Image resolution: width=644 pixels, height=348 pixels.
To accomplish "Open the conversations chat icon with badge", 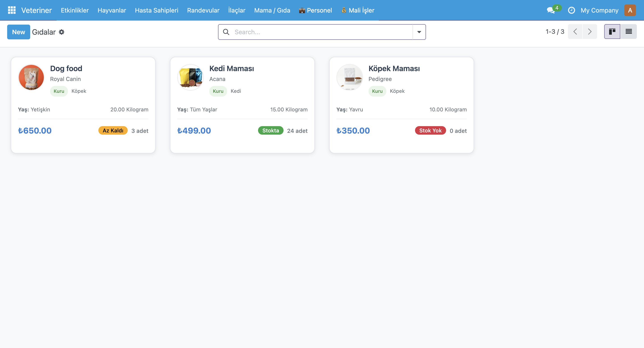I will [x=551, y=10].
